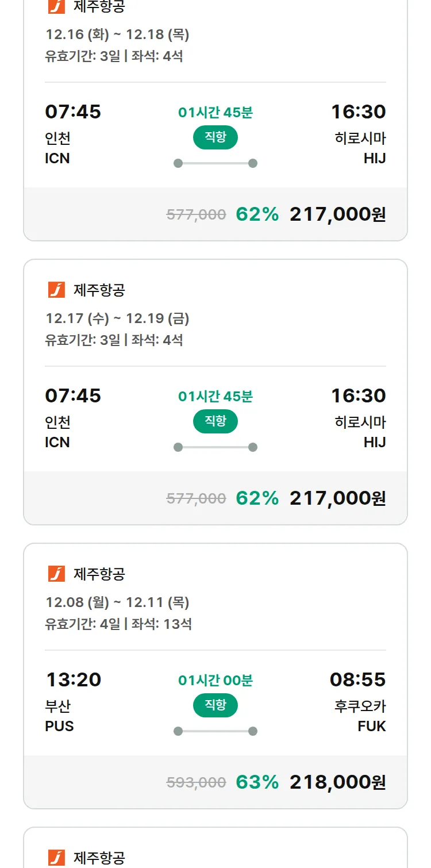Image resolution: width=431 pixels, height=868 pixels.
Task: Tap the Jeju Air logo at the very bottom
Action: [x=56, y=858]
